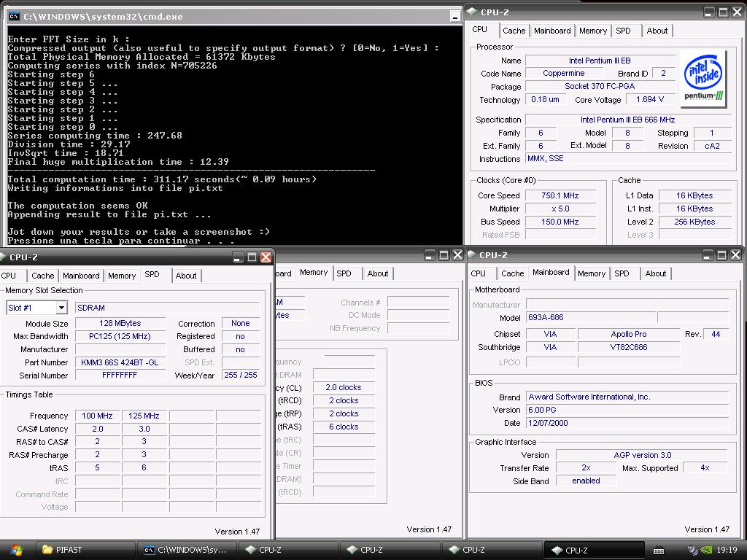747x560 pixels.
Task: Open Mainboard tab in the SPD CPU-Z window
Action: click(81, 276)
